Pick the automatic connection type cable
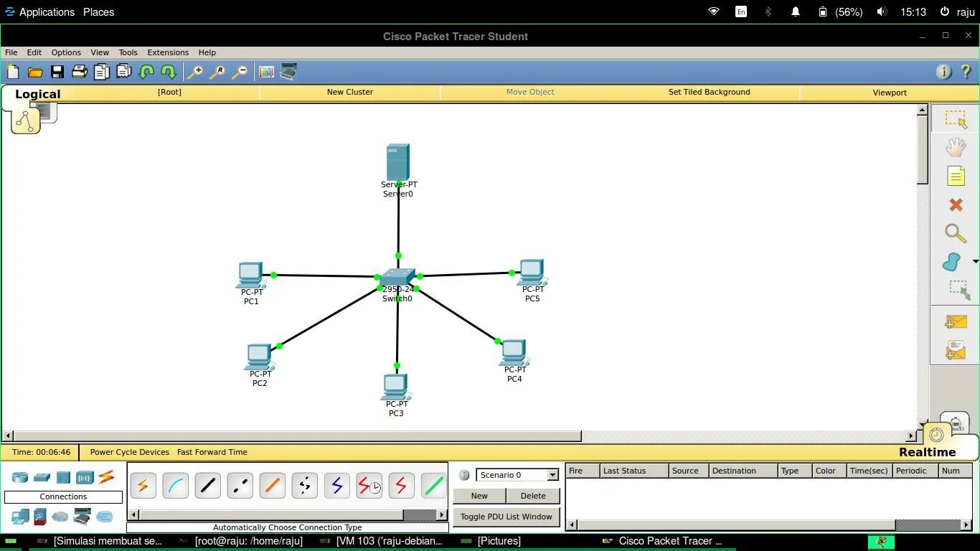The width and height of the screenshot is (980, 551). [x=143, y=486]
